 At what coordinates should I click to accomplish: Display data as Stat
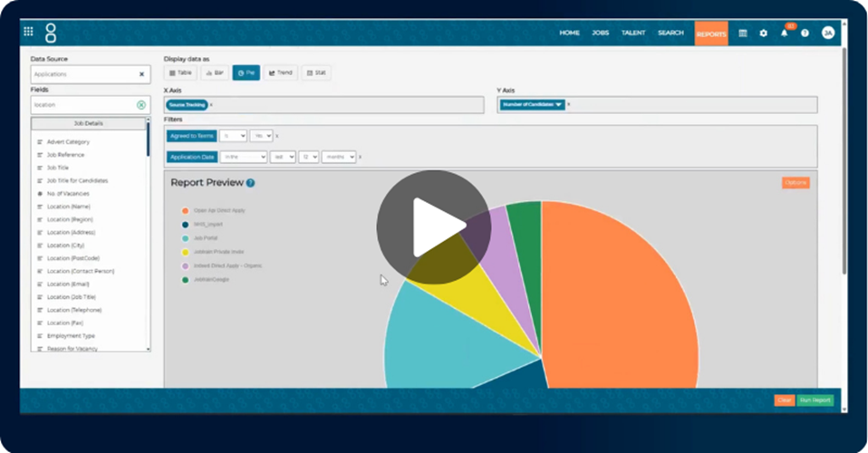point(316,72)
